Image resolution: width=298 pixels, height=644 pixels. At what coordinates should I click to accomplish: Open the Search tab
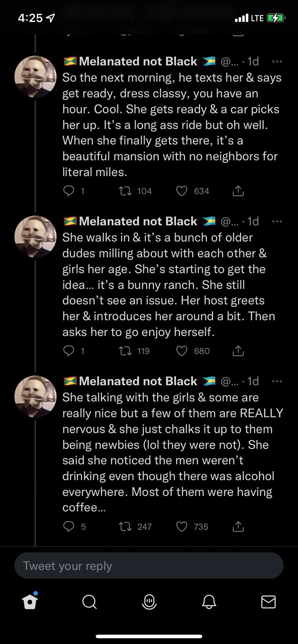[x=89, y=602]
